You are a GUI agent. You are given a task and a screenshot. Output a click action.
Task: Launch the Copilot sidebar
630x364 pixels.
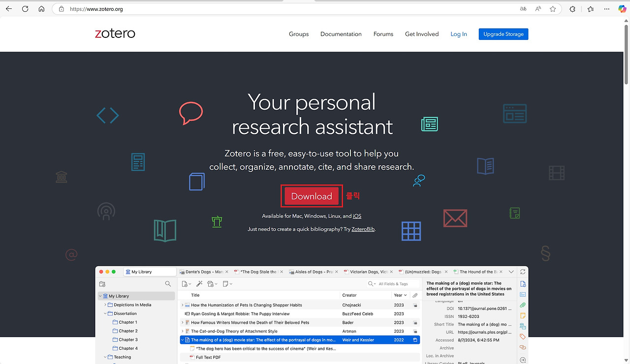click(x=622, y=9)
